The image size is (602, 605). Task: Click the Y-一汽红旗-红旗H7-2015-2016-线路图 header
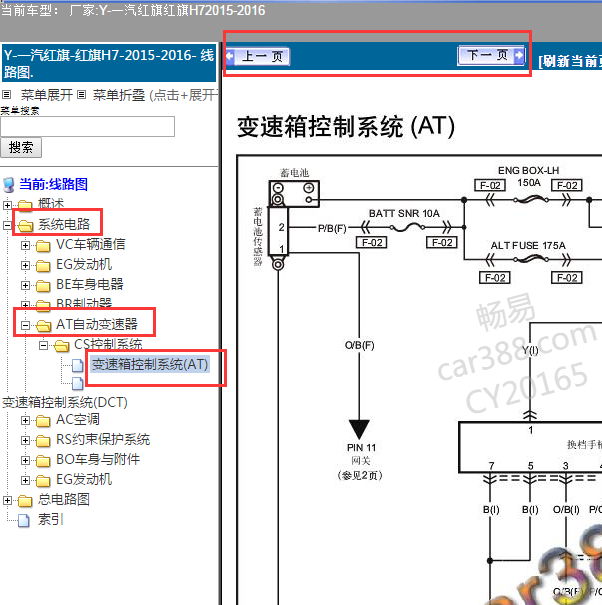tap(109, 64)
